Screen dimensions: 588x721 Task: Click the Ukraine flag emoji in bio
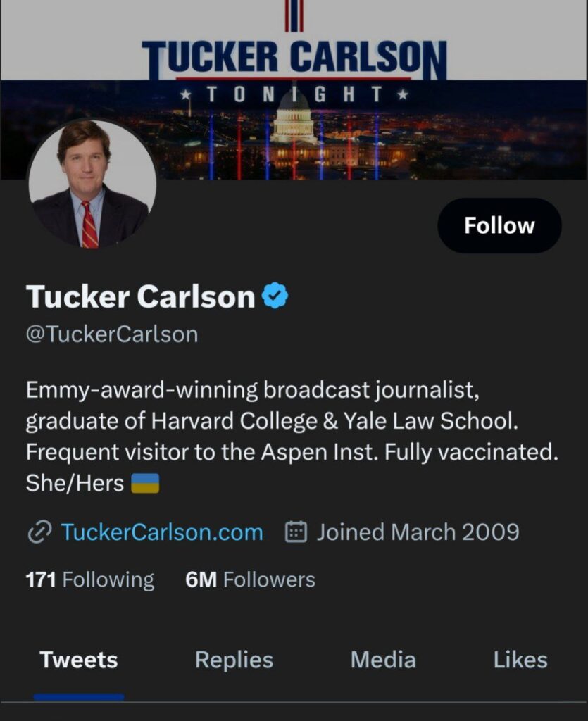coord(145,484)
